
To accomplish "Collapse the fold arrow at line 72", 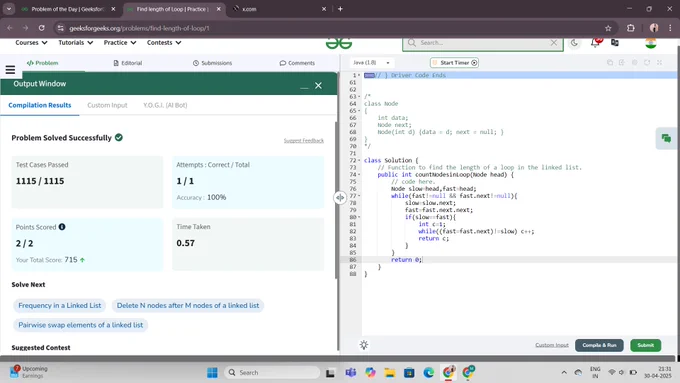I will click(x=359, y=160).
